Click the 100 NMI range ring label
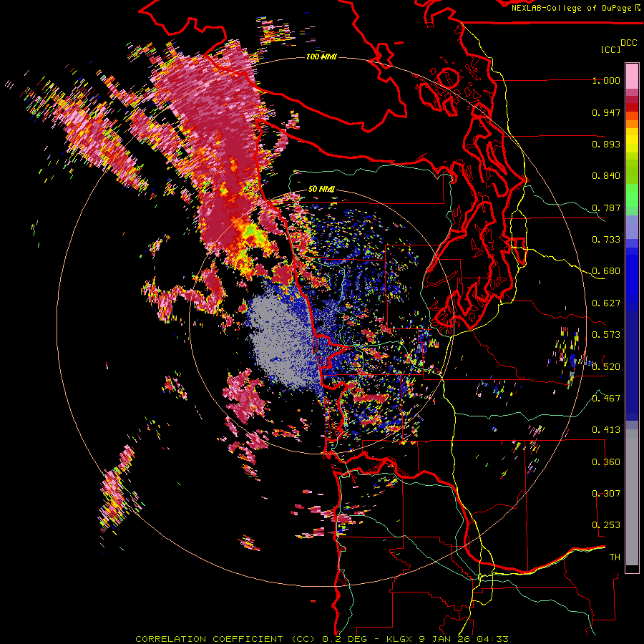644x644 pixels. 321,57
